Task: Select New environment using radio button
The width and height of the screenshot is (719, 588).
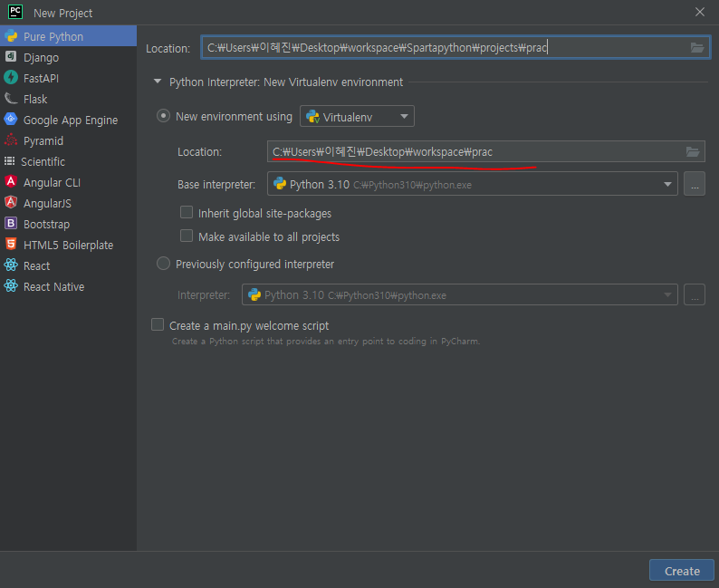Action: pyautogui.click(x=163, y=116)
